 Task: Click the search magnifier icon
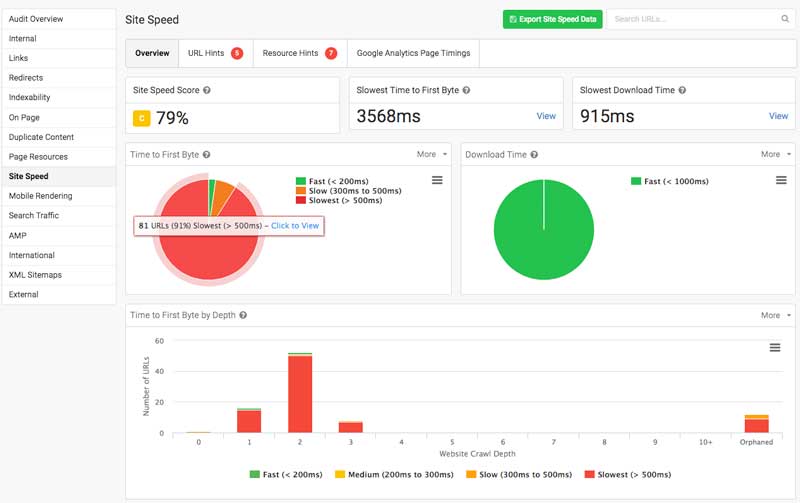pyautogui.click(x=785, y=19)
